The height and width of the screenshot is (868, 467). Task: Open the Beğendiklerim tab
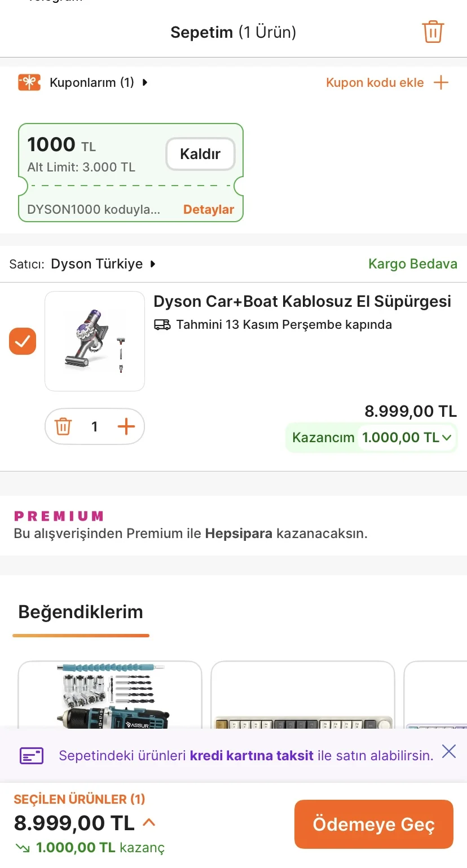(81, 612)
